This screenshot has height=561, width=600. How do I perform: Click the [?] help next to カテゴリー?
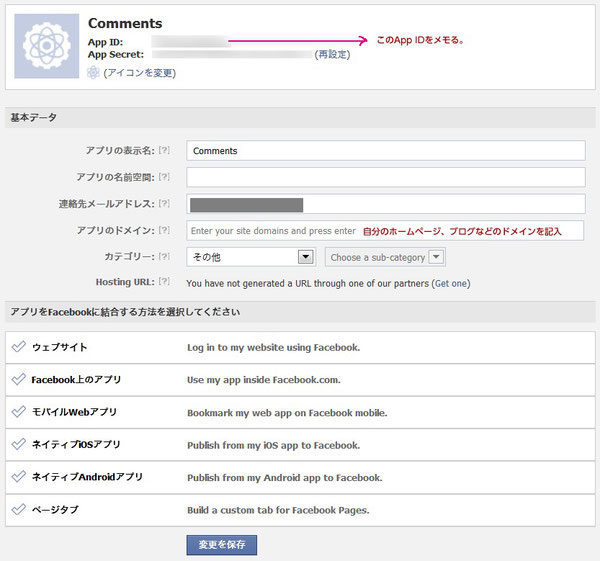pyautogui.click(x=164, y=256)
